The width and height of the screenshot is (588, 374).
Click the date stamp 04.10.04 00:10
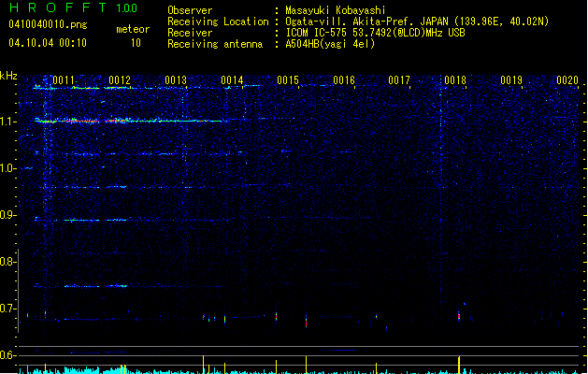(48, 43)
